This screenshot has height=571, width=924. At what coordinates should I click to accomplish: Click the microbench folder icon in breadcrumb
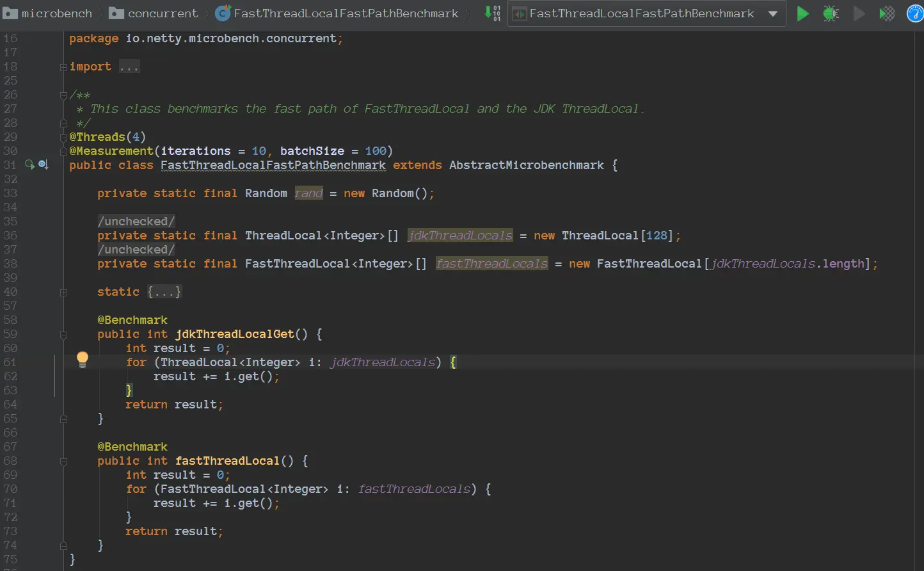pos(10,13)
